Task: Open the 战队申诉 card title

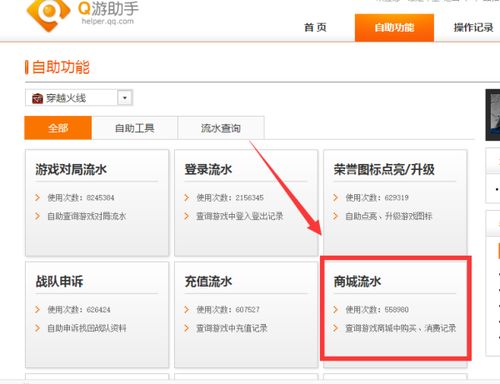Action: tap(59, 281)
